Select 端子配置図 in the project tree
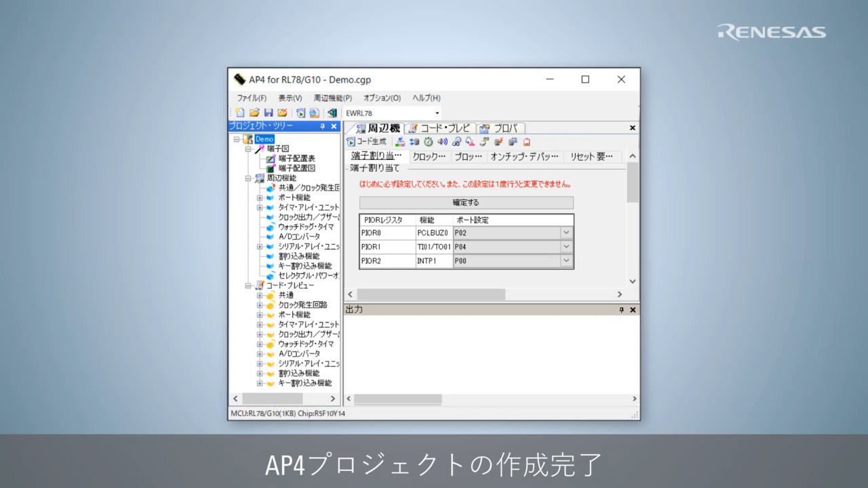Image resolution: width=868 pixels, height=488 pixels. tap(297, 168)
